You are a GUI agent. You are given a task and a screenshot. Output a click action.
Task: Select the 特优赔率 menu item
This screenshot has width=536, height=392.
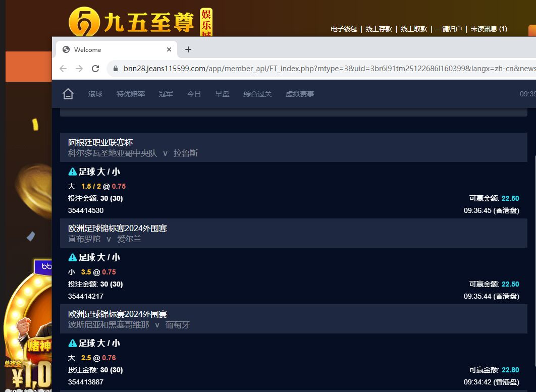coord(130,94)
